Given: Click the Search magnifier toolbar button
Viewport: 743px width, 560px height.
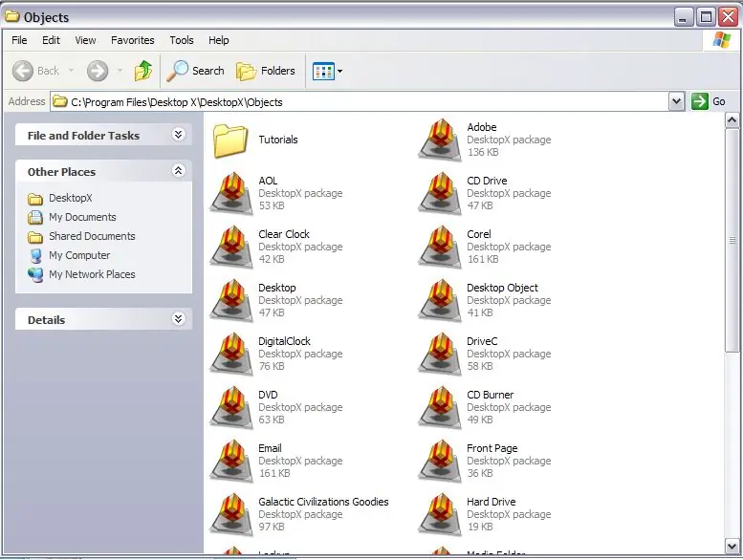Looking at the screenshot, I should pyautogui.click(x=195, y=71).
